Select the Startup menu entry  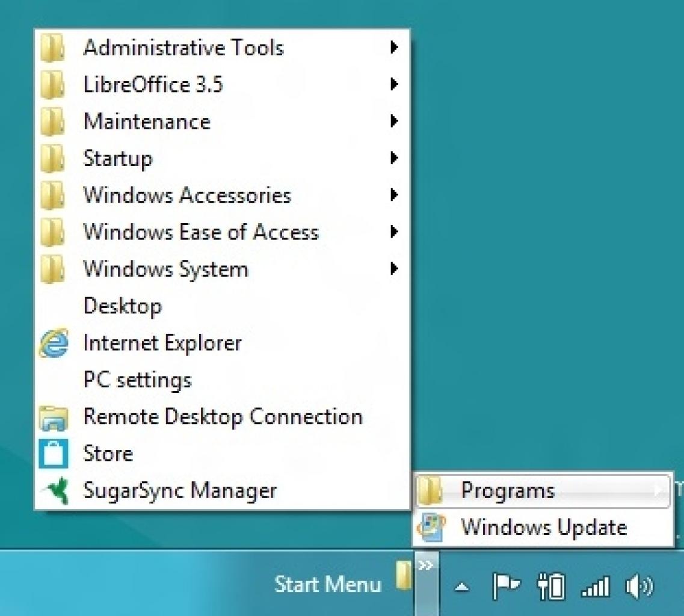click(x=222, y=158)
